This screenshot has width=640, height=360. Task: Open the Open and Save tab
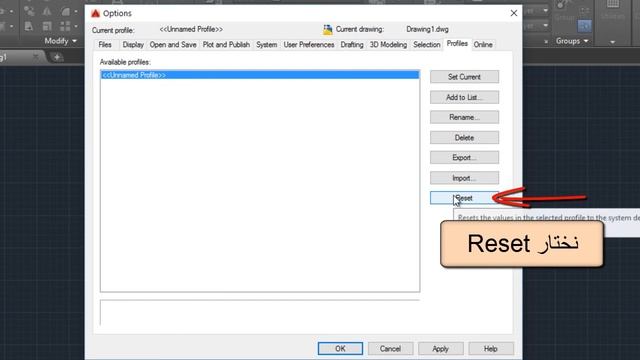173,44
